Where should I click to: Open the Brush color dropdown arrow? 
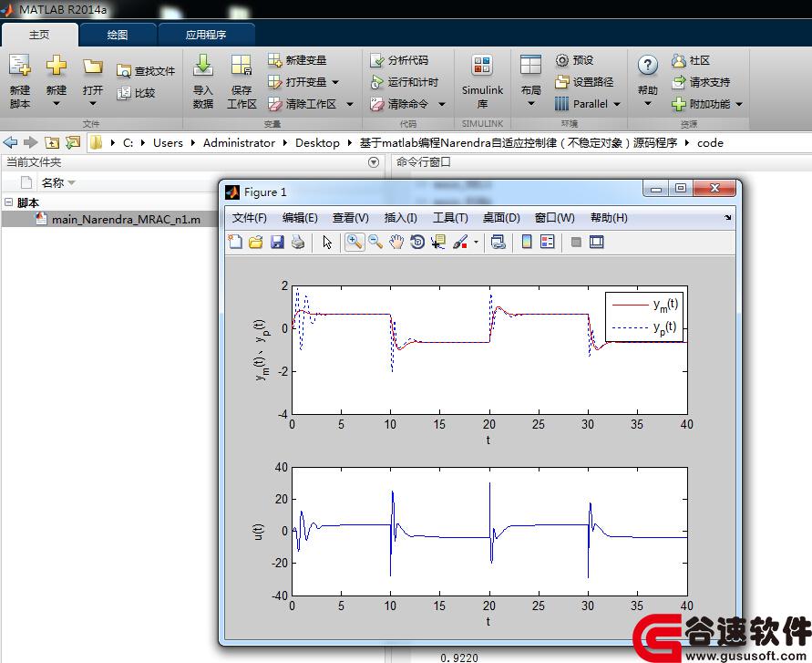pos(476,242)
